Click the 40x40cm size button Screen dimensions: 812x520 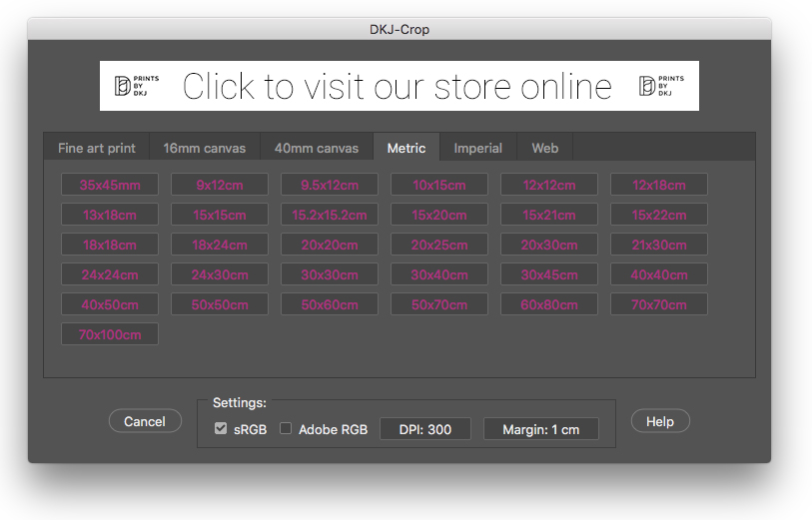coord(659,274)
